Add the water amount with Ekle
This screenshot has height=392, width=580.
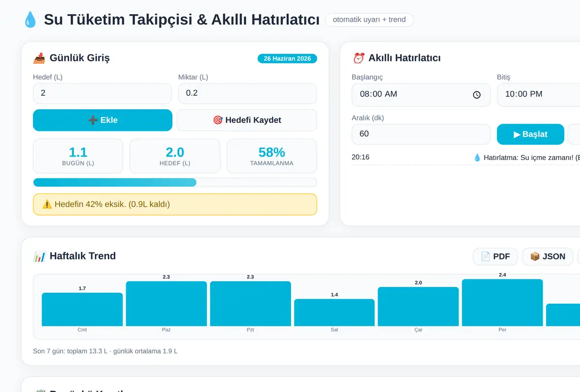click(x=102, y=120)
